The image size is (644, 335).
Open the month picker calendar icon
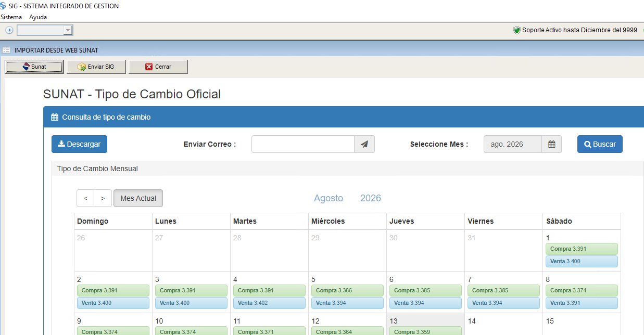pos(552,144)
